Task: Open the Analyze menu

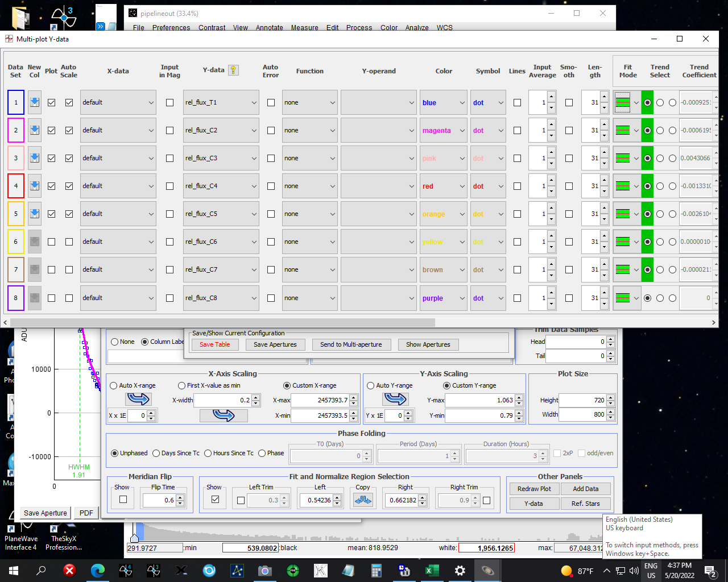Action: click(x=416, y=27)
